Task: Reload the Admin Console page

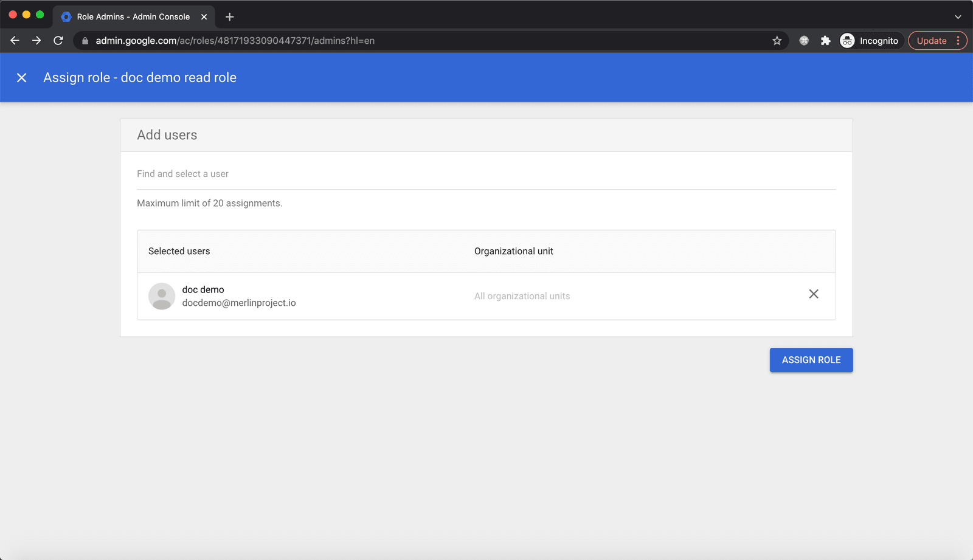Action: coord(58,41)
